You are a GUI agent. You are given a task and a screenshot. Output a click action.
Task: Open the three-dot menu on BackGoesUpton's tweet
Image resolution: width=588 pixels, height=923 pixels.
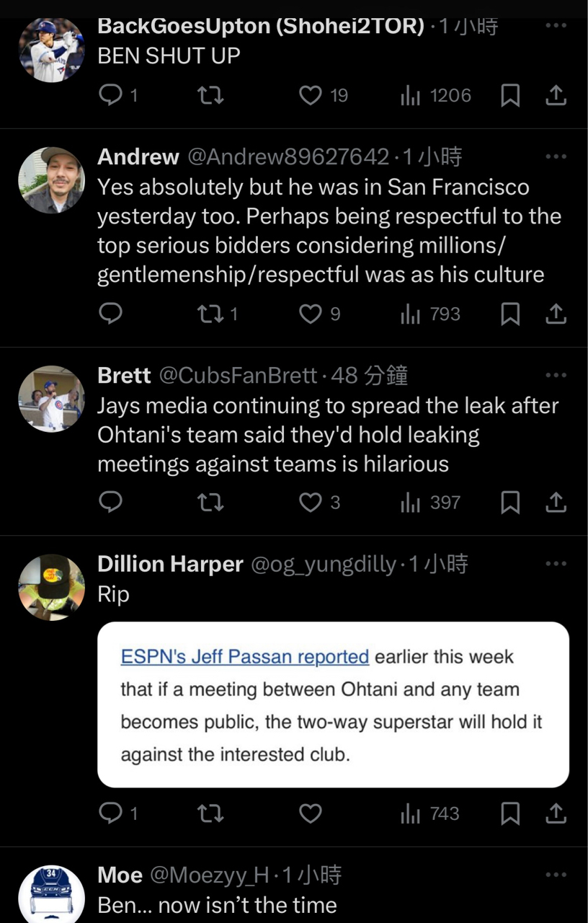click(x=556, y=26)
